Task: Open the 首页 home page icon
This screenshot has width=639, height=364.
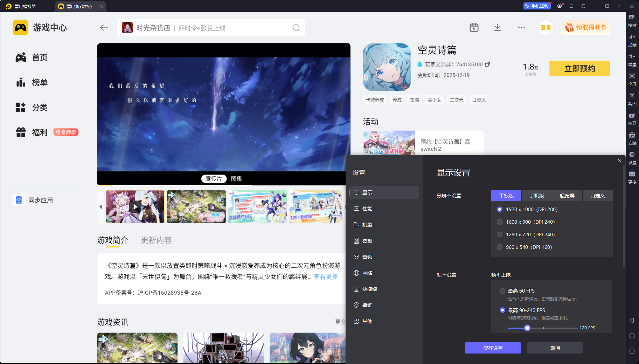Action: [21, 57]
